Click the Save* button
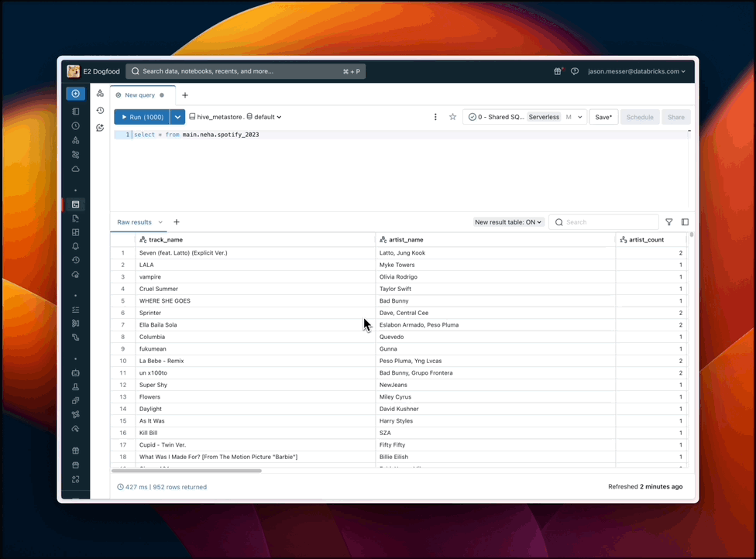Viewport: 756px width, 559px height. [x=603, y=117]
